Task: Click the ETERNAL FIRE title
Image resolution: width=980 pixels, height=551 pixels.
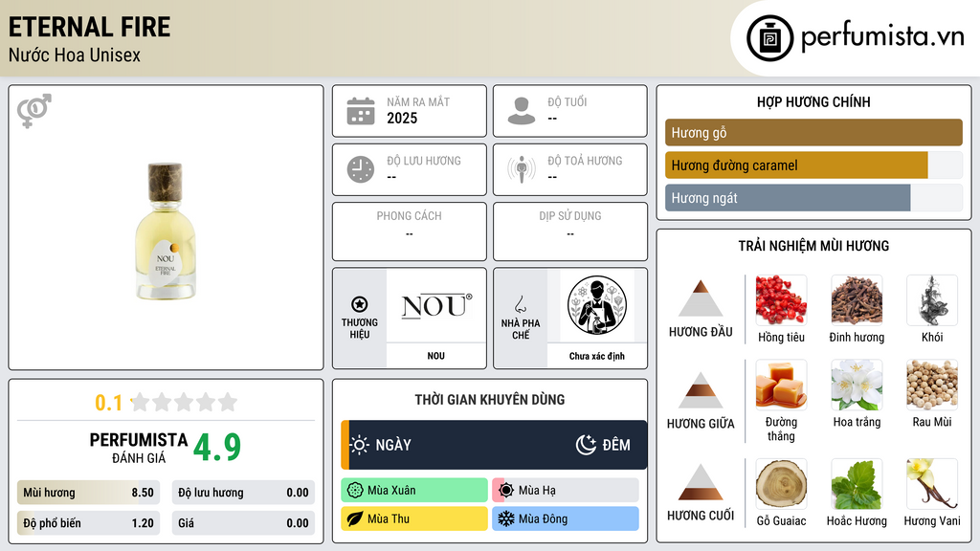Action: (x=89, y=27)
